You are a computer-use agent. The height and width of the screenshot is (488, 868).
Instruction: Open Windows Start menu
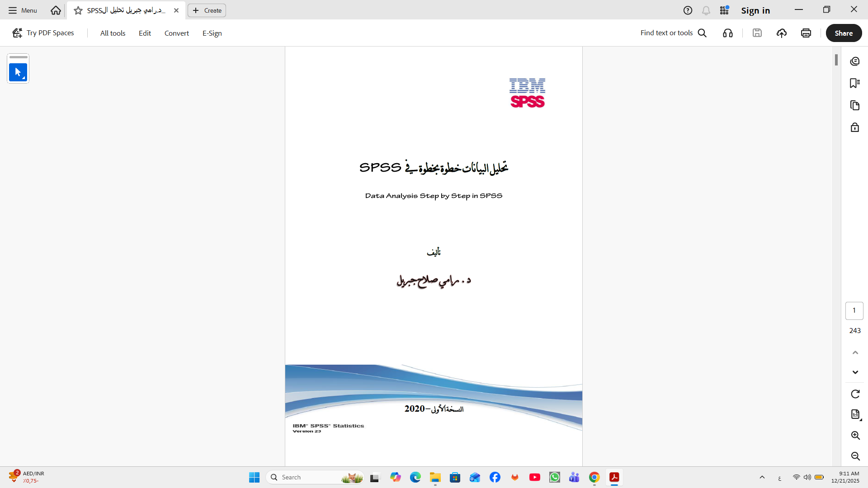pyautogui.click(x=254, y=477)
